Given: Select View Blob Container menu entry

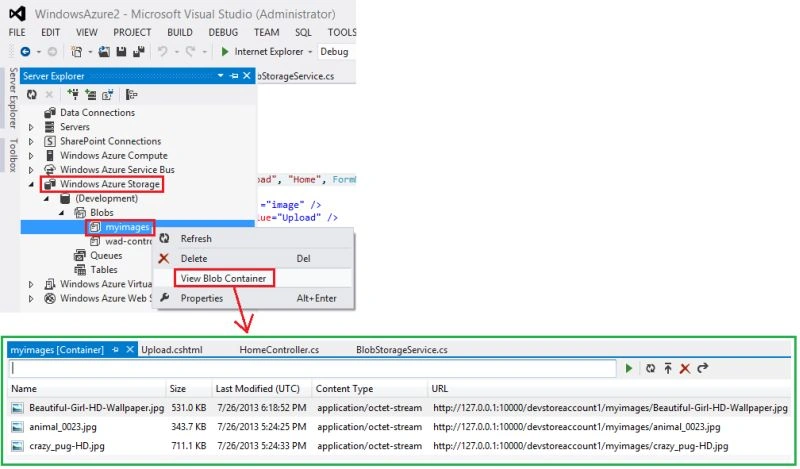Looking at the screenshot, I should tap(223, 278).
